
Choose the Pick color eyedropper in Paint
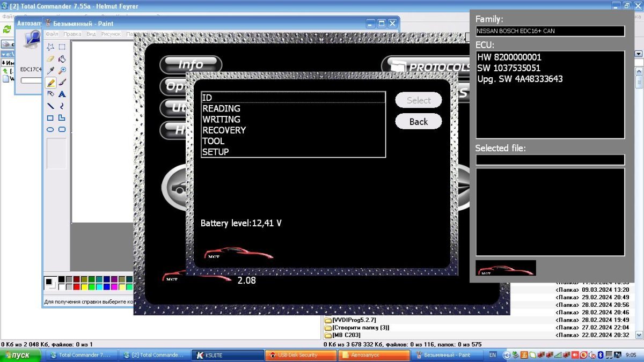50,70
